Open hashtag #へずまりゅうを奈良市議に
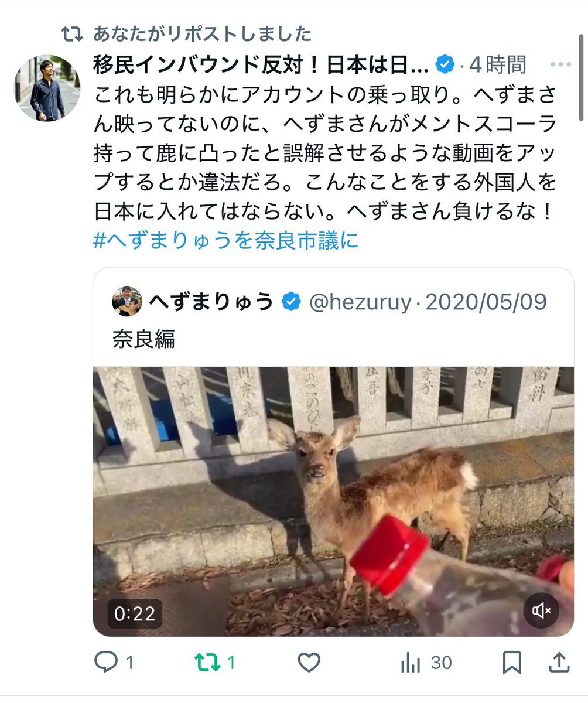This screenshot has height=703, width=588. [x=225, y=241]
